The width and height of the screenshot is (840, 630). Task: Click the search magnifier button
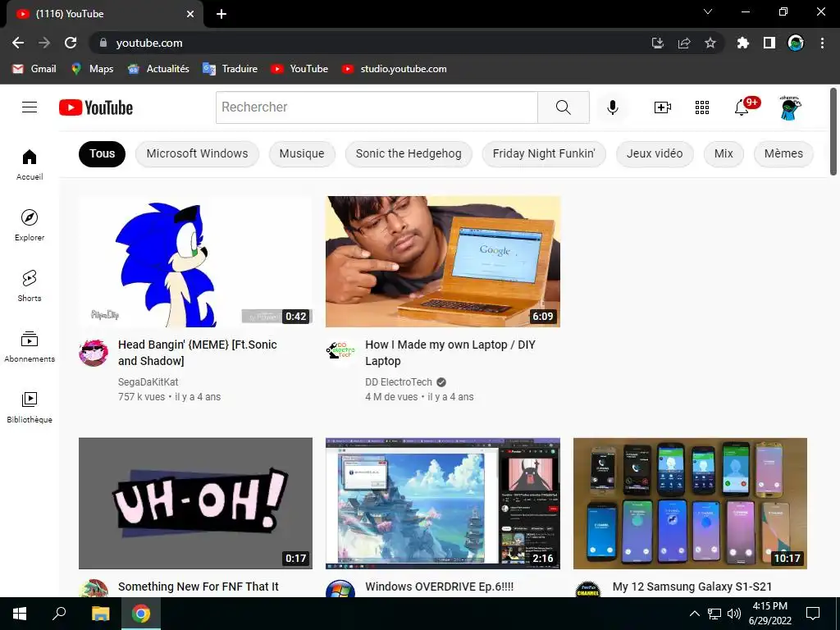(563, 107)
